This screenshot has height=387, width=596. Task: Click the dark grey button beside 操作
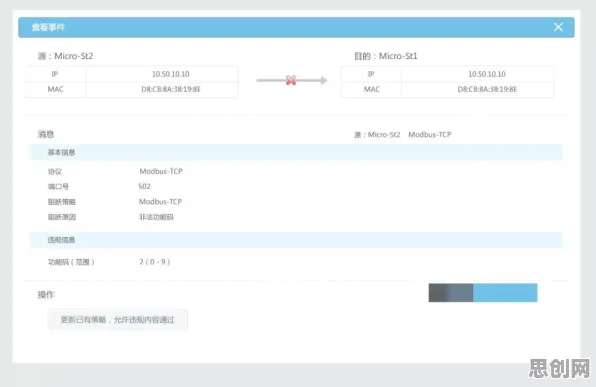point(451,293)
